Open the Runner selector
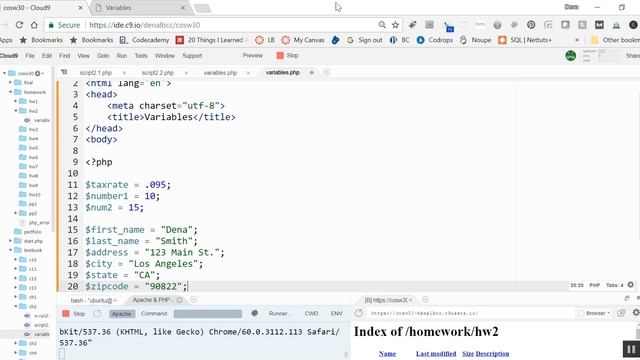640x360 pixels. click(x=280, y=313)
